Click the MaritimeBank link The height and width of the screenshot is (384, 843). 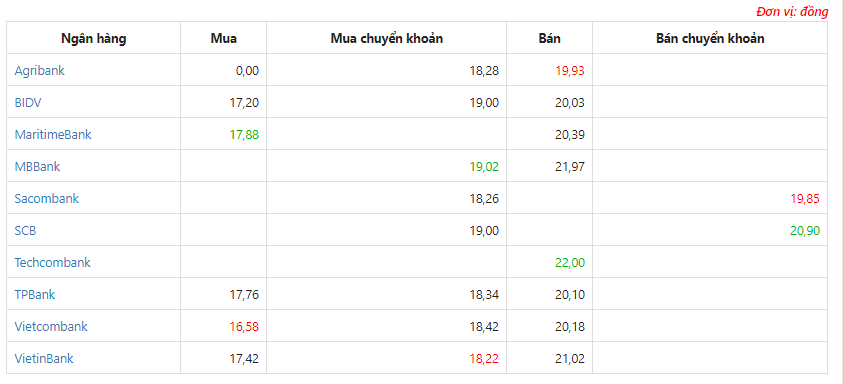tap(53, 134)
